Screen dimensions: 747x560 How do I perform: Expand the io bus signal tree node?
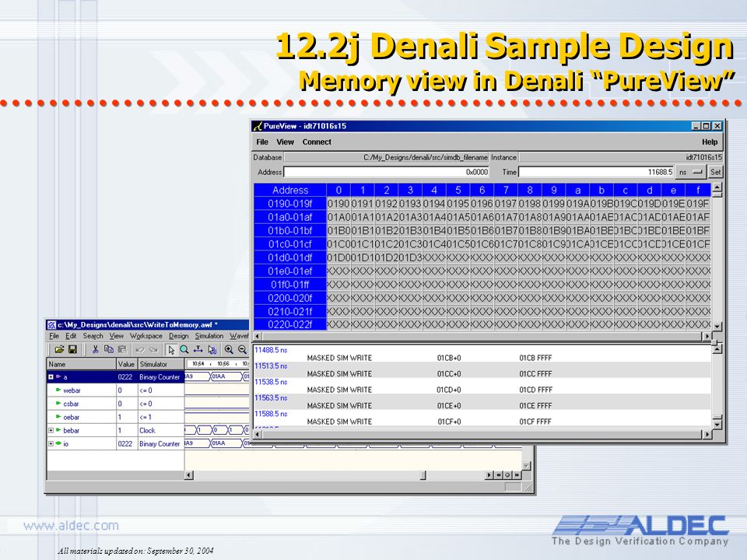[51, 443]
